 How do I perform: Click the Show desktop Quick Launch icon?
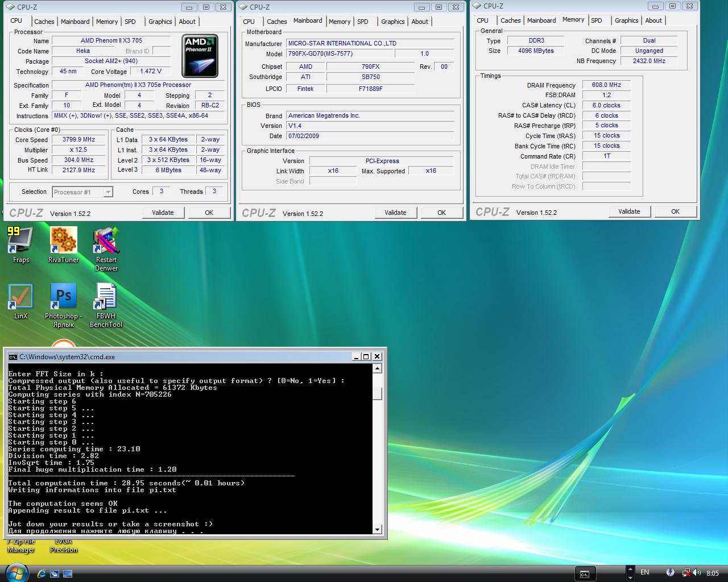(x=68, y=573)
